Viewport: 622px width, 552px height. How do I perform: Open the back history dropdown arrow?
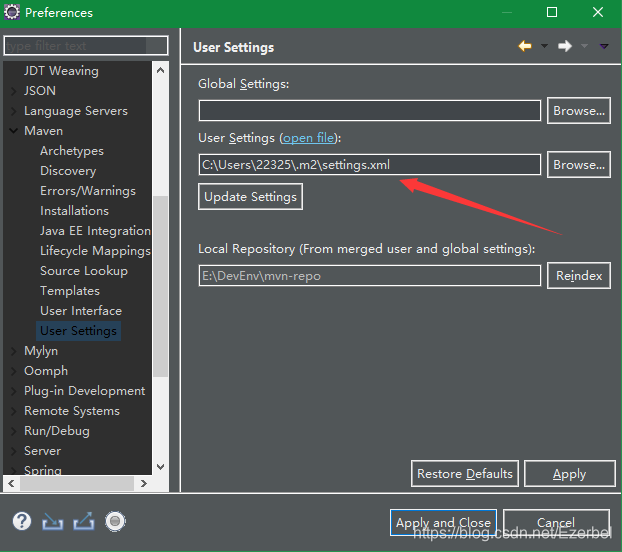[x=544, y=46]
